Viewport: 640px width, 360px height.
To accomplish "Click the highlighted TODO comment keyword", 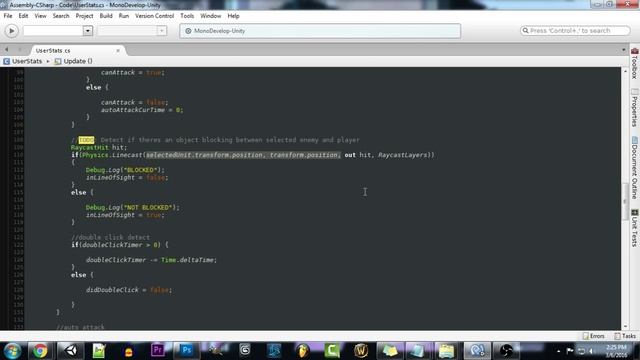I will (86, 140).
